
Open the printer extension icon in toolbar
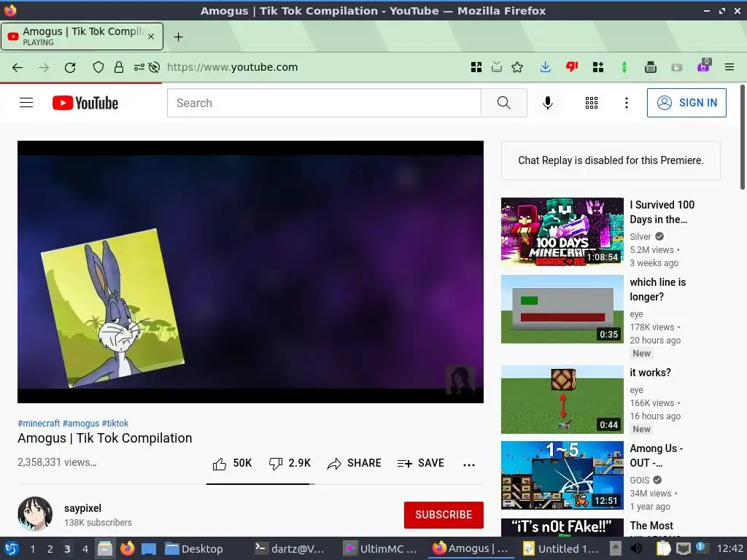(650, 67)
